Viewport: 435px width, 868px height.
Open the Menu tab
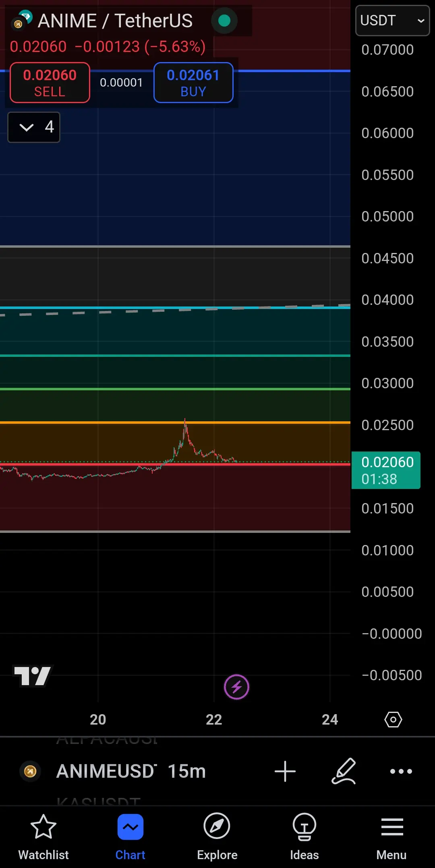[391, 837]
